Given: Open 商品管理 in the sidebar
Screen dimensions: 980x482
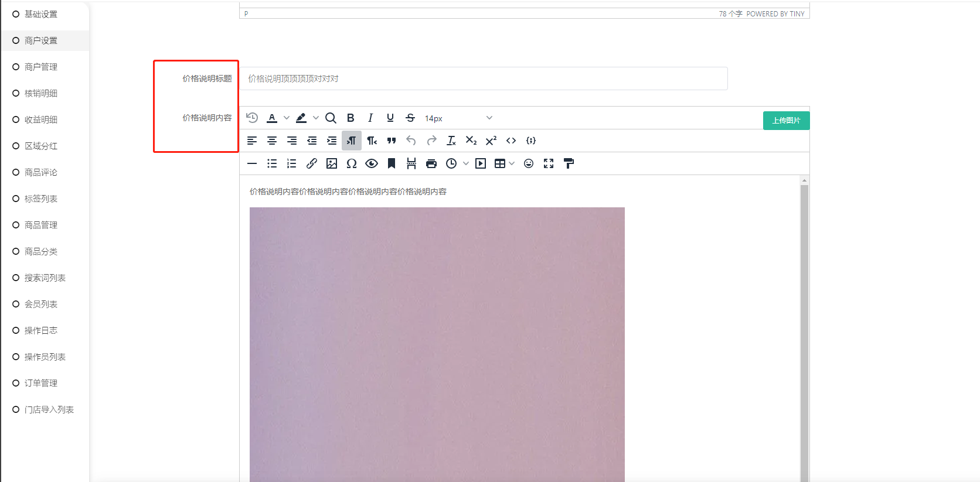Looking at the screenshot, I should pos(41,225).
